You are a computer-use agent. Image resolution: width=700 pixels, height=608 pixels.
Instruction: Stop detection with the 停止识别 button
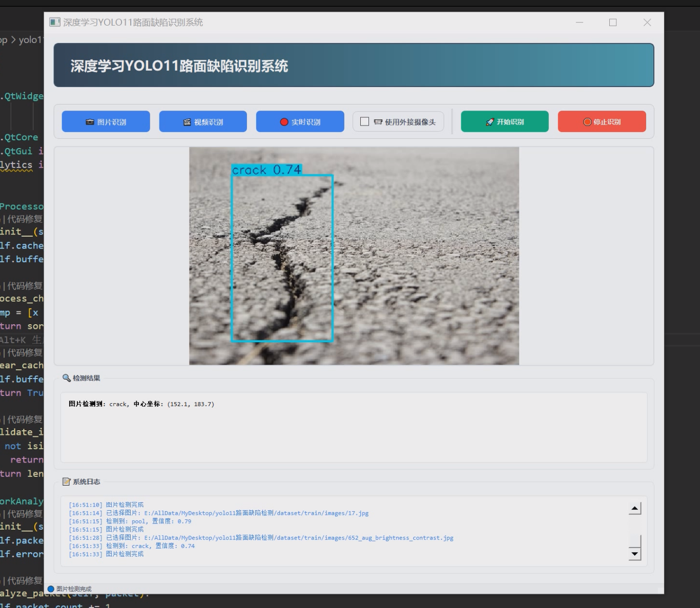[602, 121]
